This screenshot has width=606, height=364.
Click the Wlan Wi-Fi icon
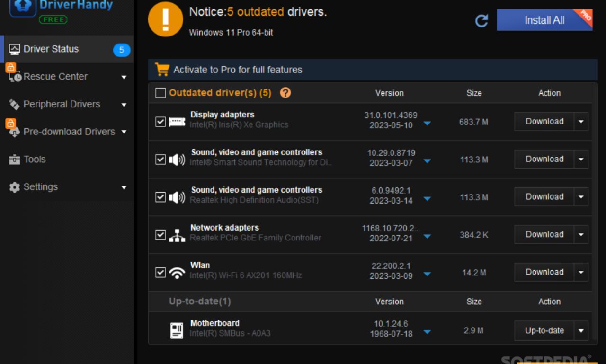click(x=177, y=273)
